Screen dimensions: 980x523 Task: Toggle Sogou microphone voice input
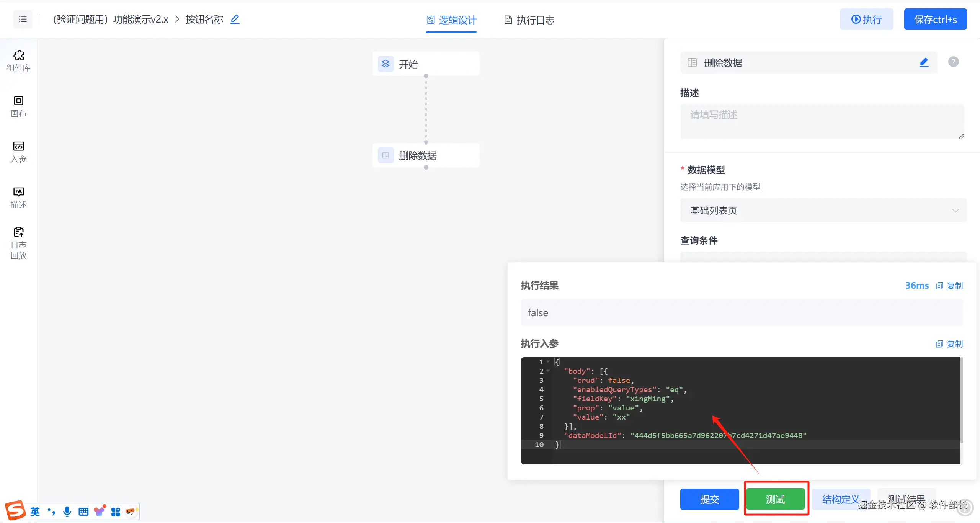point(67,512)
